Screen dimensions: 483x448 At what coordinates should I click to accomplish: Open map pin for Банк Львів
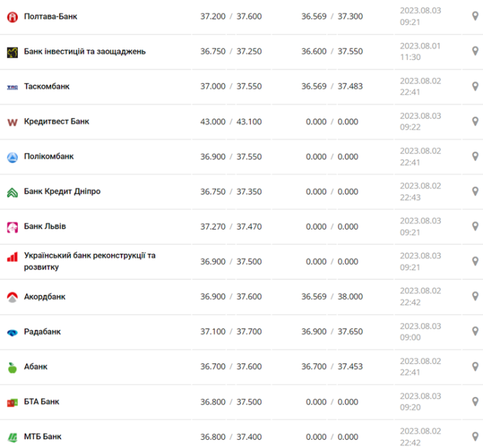pyautogui.click(x=475, y=226)
